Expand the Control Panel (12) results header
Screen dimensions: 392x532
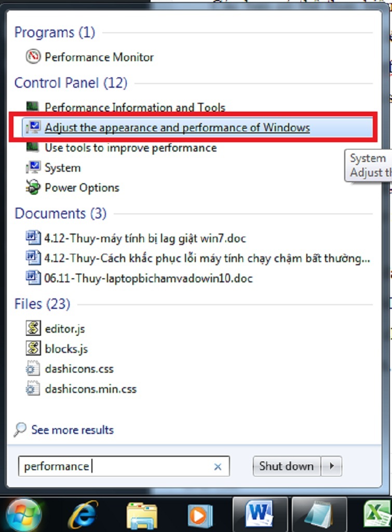click(71, 83)
